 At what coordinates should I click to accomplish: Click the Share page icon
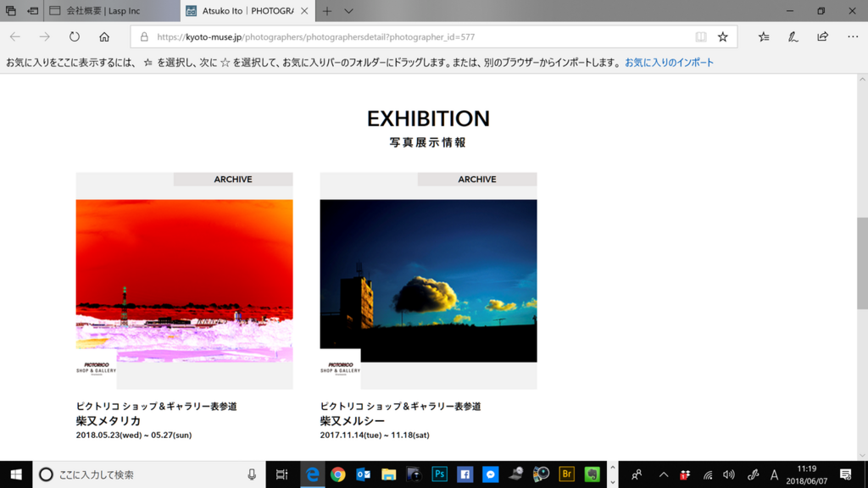822,37
